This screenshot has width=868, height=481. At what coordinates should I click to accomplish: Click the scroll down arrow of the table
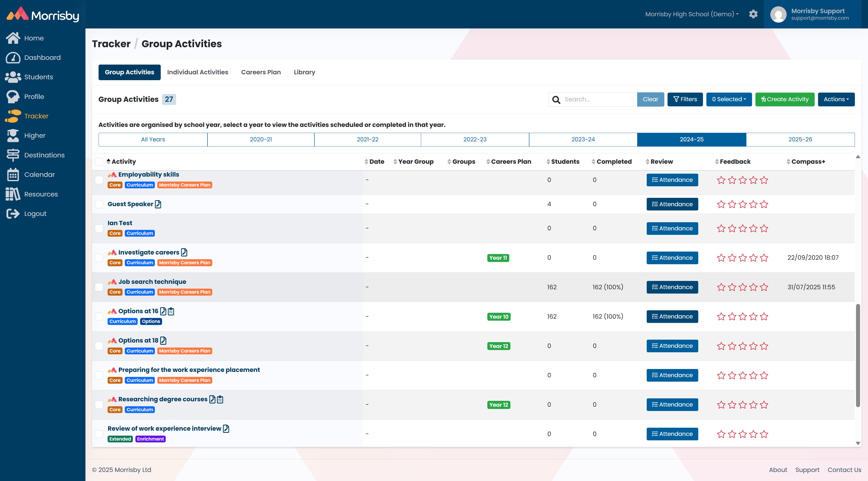858,444
